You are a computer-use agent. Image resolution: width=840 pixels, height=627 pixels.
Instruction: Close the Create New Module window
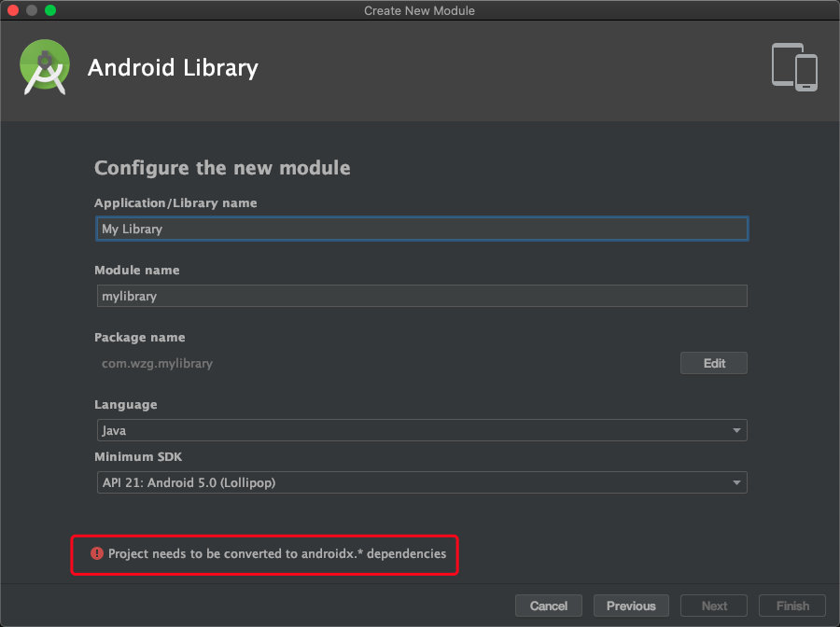[x=13, y=10]
